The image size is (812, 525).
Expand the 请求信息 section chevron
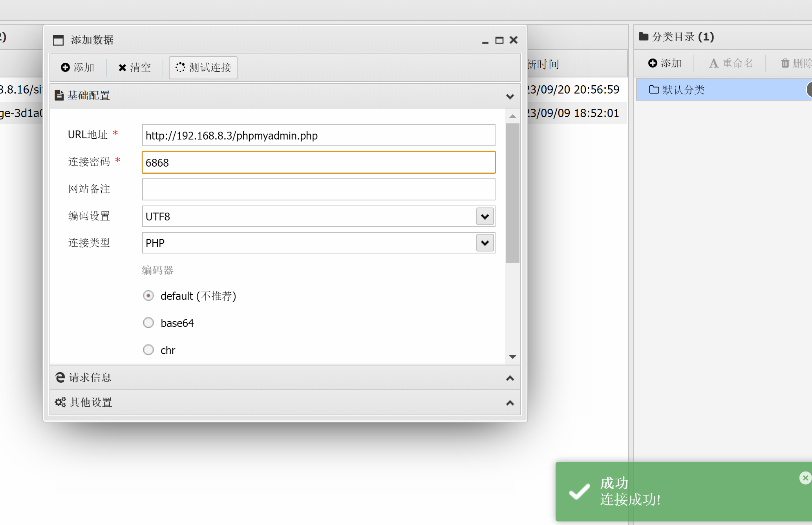[x=510, y=378]
